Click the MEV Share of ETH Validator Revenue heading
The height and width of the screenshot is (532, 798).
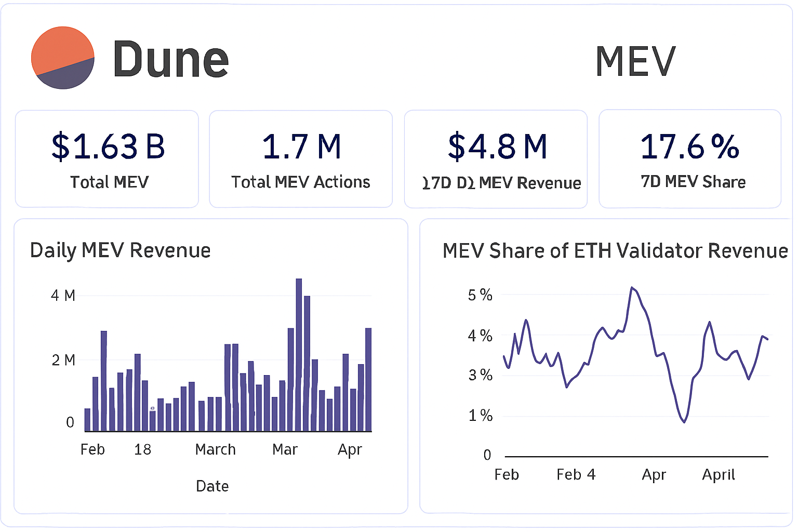point(615,251)
